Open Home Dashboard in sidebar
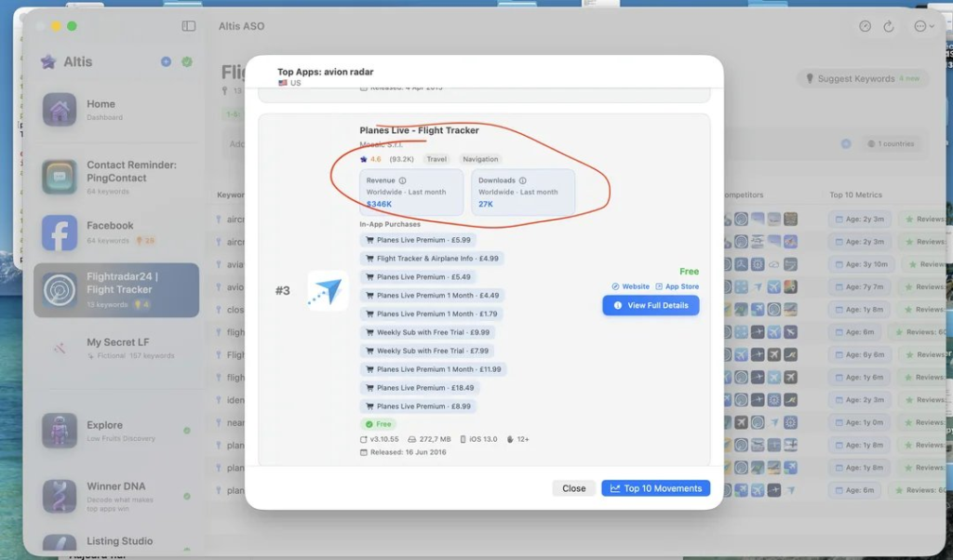 point(115,110)
